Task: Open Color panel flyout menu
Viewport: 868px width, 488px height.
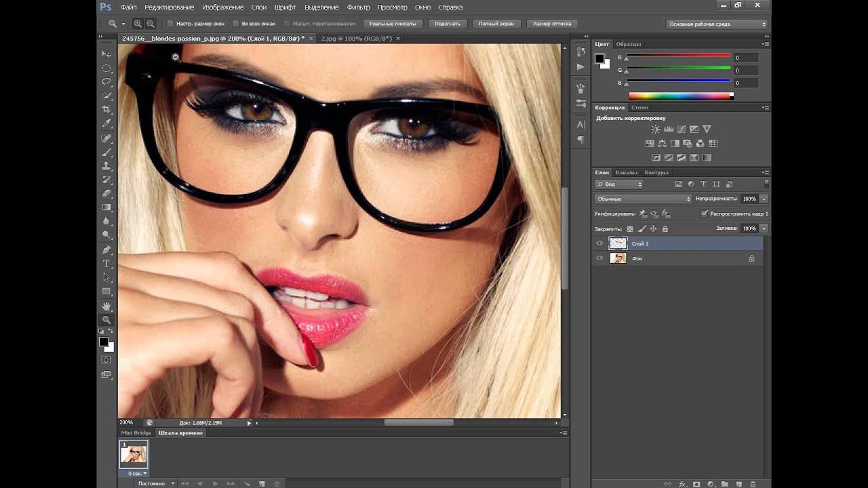Action: click(x=766, y=44)
